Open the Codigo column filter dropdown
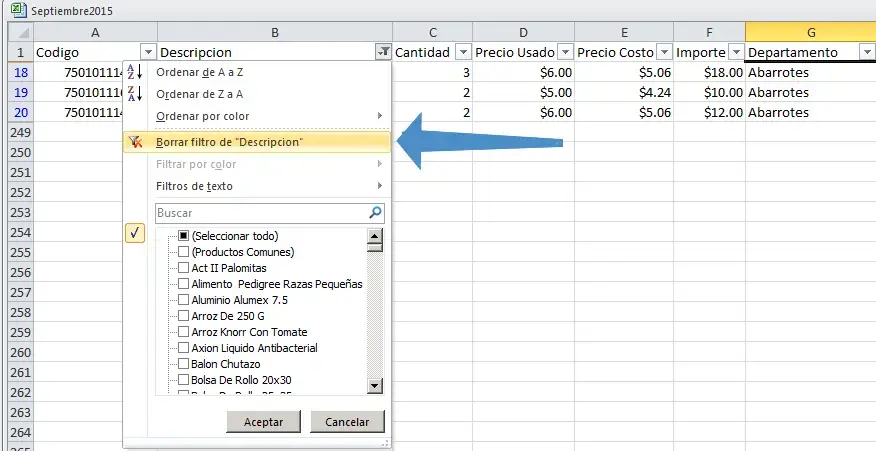The image size is (876, 451). pos(148,52)
